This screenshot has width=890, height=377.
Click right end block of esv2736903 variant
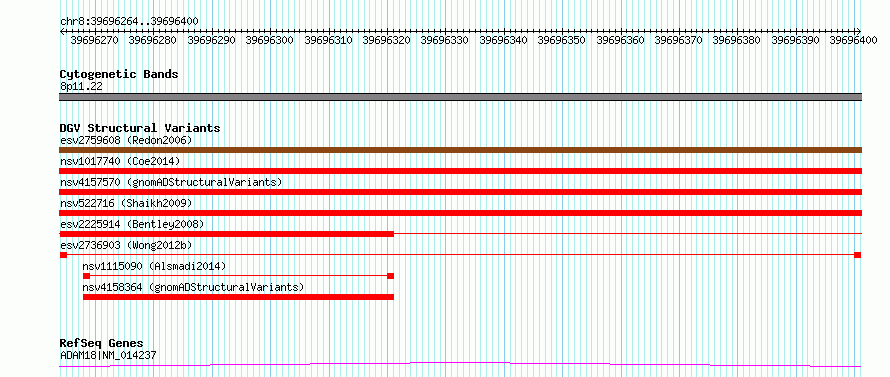[x=858, y=255]
